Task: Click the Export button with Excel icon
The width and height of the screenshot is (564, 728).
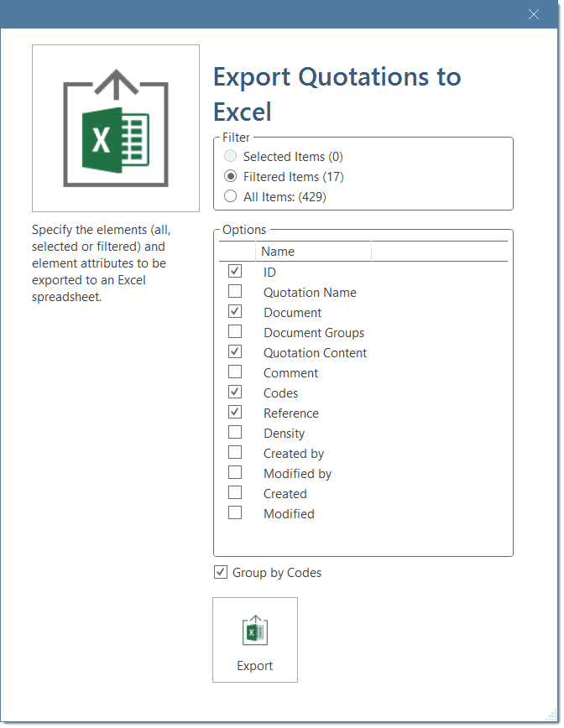Action: point(255,640)
